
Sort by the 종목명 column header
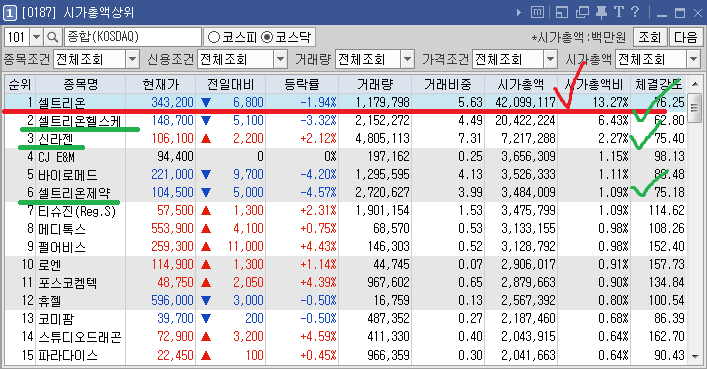tap(81, 84)
